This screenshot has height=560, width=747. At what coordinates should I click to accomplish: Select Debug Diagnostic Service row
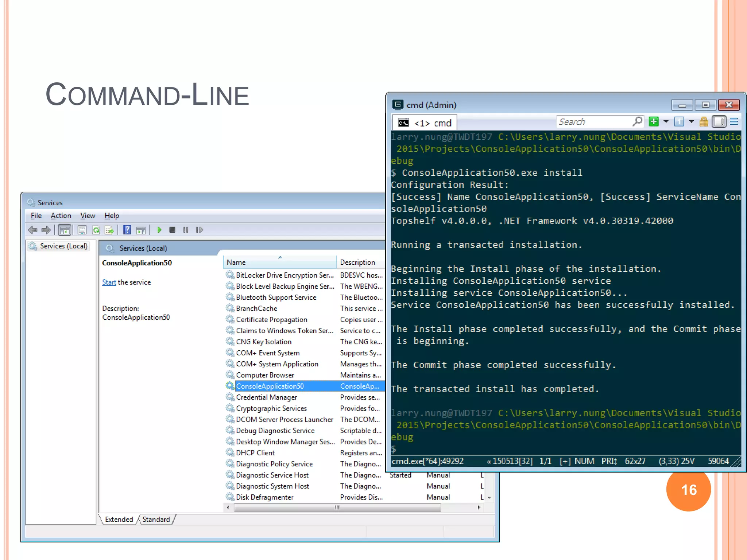pyautogui.click(x=305, y=431)
